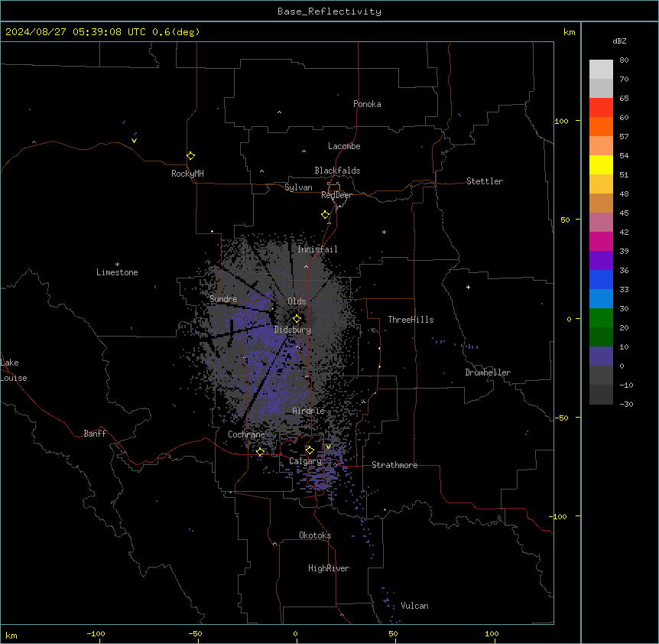This screenshot has height=644, width=659.
Task: Click the Blackfalds city label
Action: 337,171
